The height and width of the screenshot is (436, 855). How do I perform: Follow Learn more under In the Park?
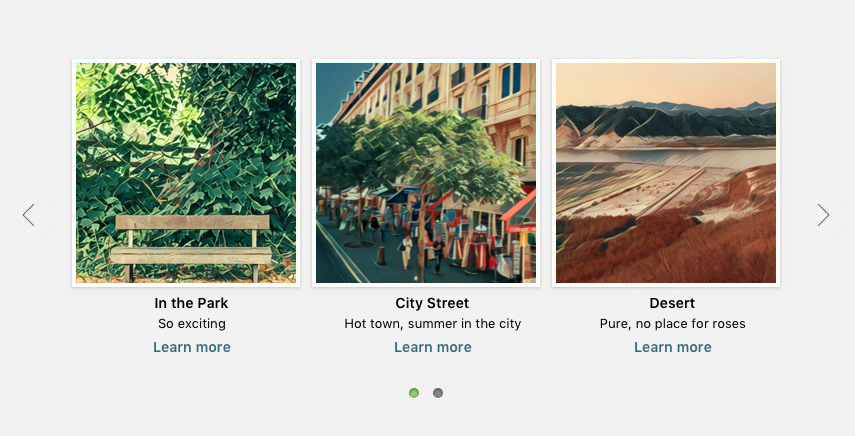coord(192,347)
